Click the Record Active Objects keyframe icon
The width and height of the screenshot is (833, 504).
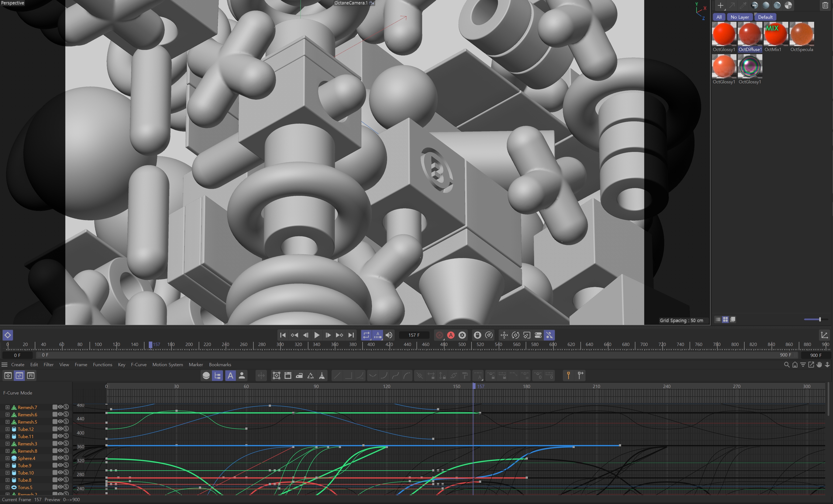tap(439, 335)
